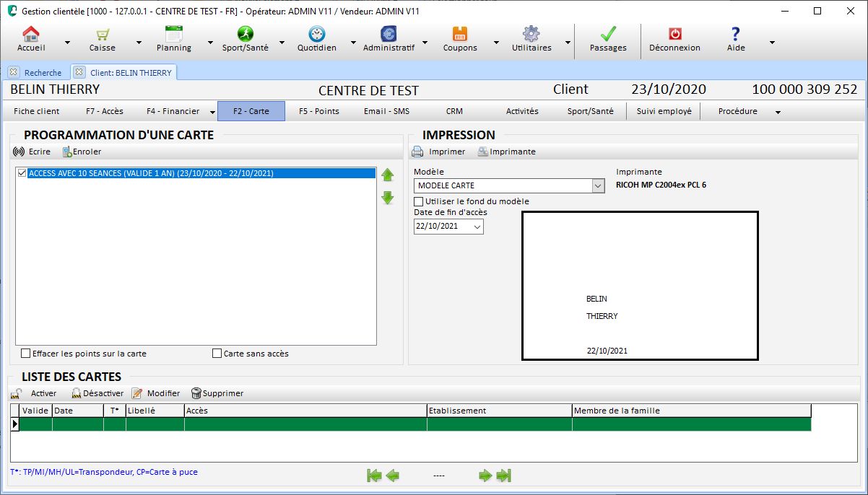Click the Caisse shopping cart icon

(x=103, y=34)
